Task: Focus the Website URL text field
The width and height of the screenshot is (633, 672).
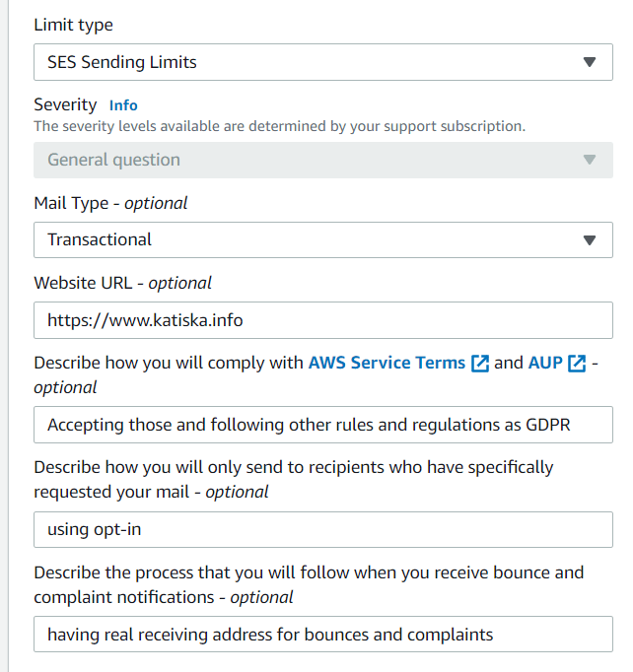Action: [322, 320]
